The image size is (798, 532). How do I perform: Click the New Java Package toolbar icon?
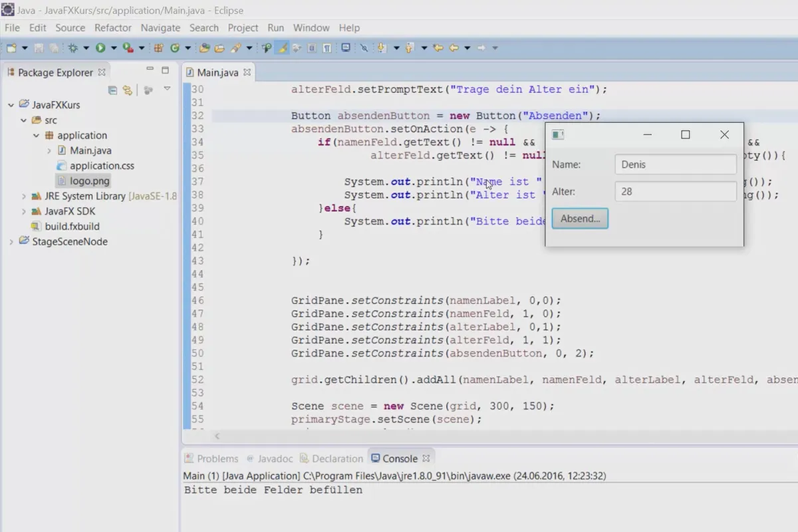pyautogui.click(x=158, y=48)
